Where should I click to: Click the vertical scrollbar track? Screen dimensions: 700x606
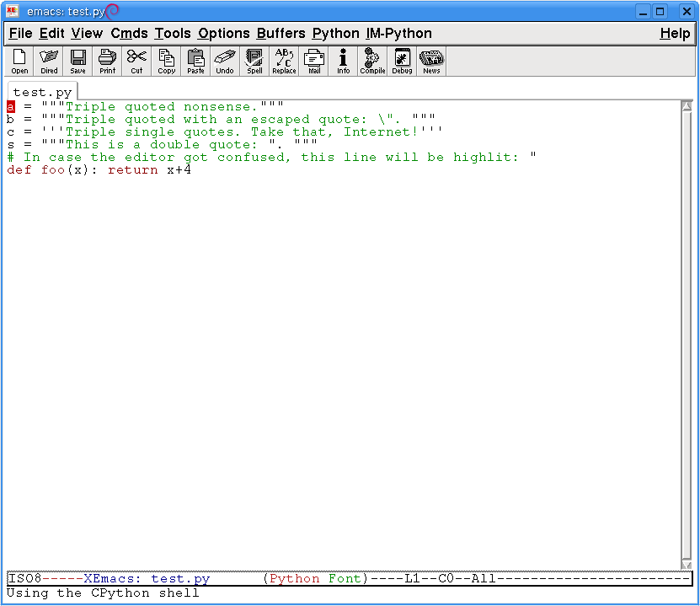(x=687, y=335)
